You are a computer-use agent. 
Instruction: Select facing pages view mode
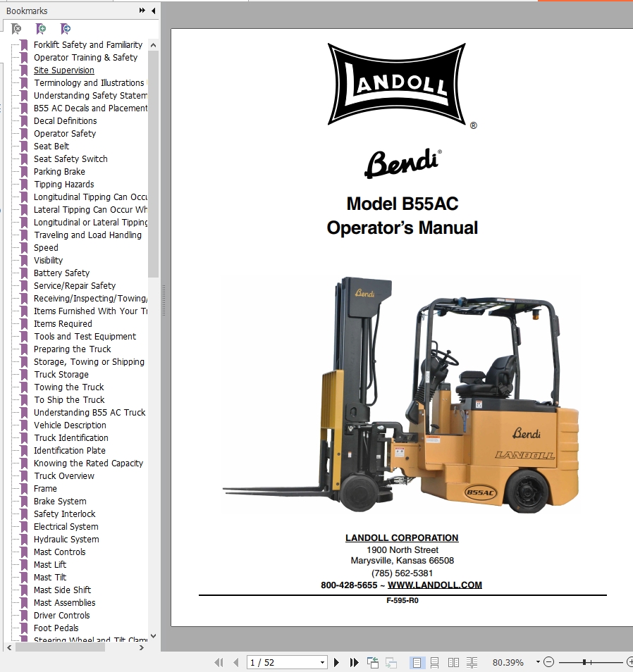pos(453,663)
